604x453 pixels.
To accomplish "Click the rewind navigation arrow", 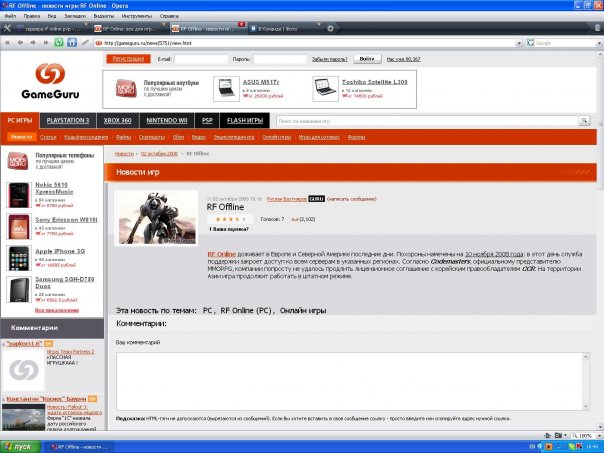I will [x=7, y=43].
